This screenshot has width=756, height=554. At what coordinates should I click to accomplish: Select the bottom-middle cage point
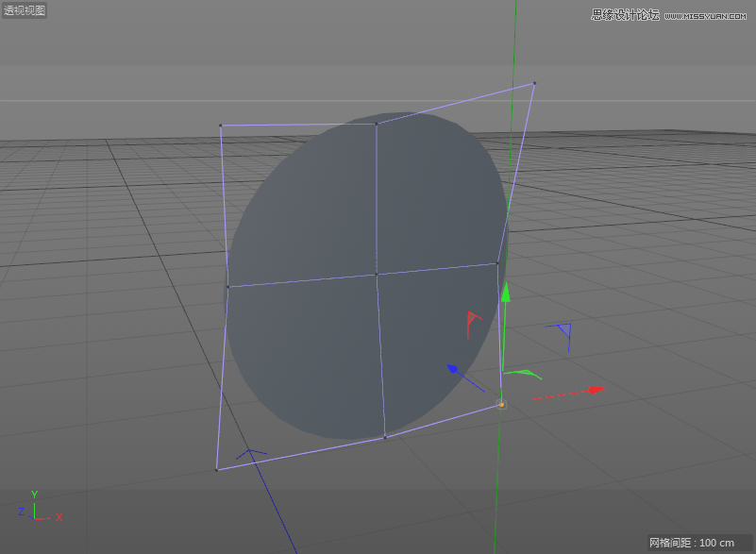coord(385,437)
